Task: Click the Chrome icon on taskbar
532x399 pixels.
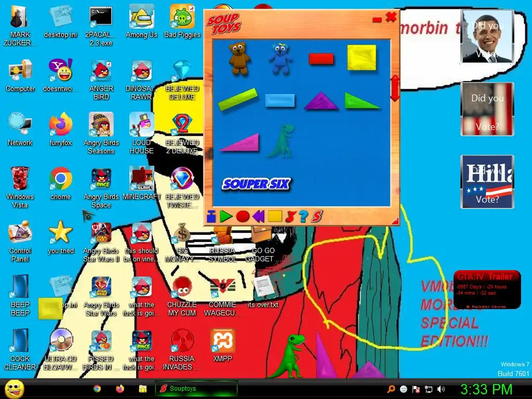Action: pos(97,389)
